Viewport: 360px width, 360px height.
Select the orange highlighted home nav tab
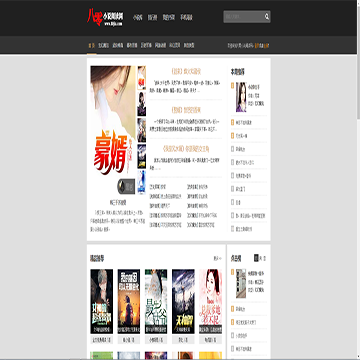(x=91, y=45)
